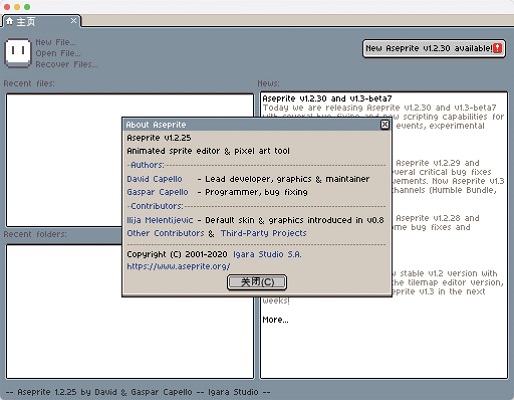Open New Aseprite v1.2.30 available notice
This screenshot has height=400, width=514.
tap(434, 48)
